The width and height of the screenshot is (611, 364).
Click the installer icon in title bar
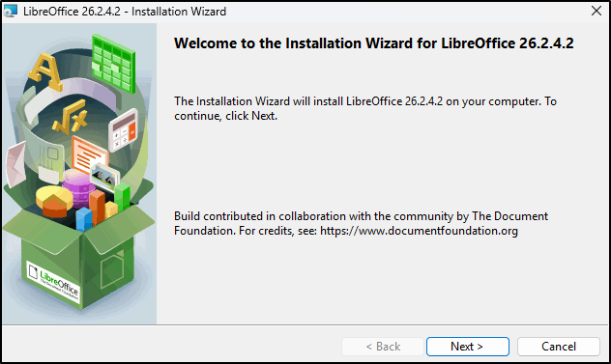pyautogui.click(x=11, y=11)
